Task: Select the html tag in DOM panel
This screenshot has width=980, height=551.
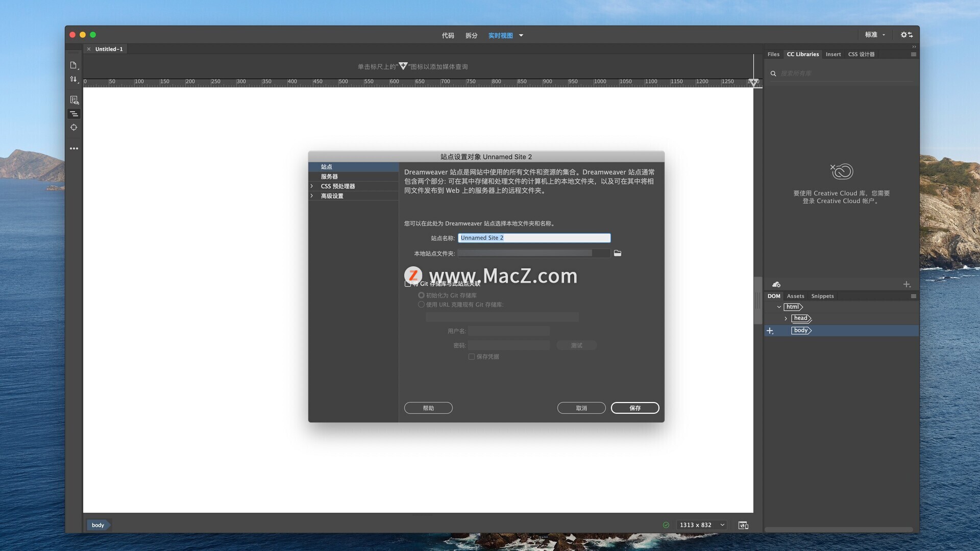Action: [x=793, y=307]
